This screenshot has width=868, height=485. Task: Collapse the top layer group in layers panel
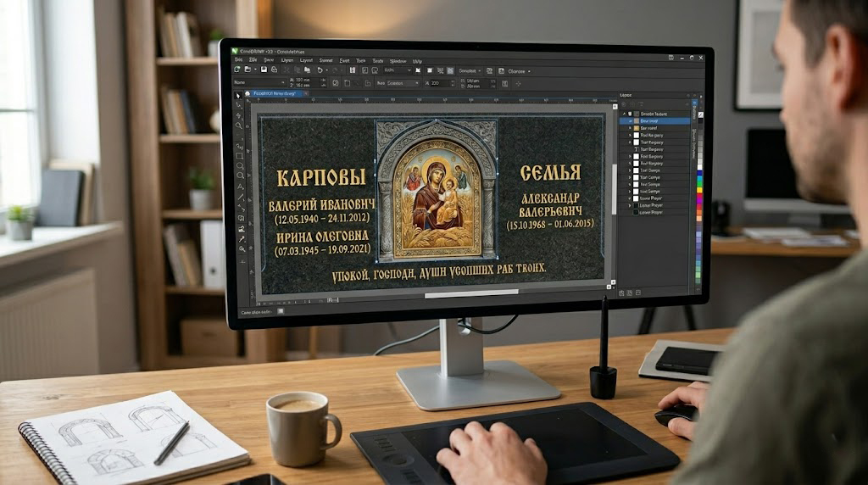click(624, 114)
